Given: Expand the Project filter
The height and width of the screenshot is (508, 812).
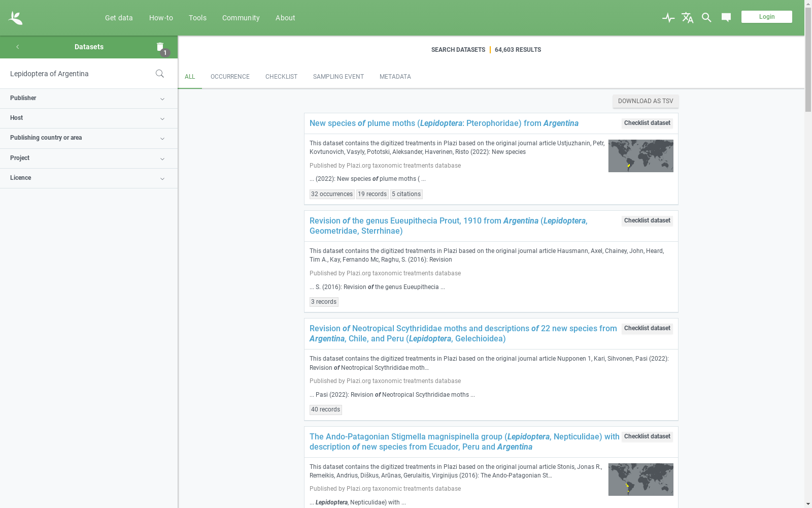Looking at the screenshot, I should [89, 158].
